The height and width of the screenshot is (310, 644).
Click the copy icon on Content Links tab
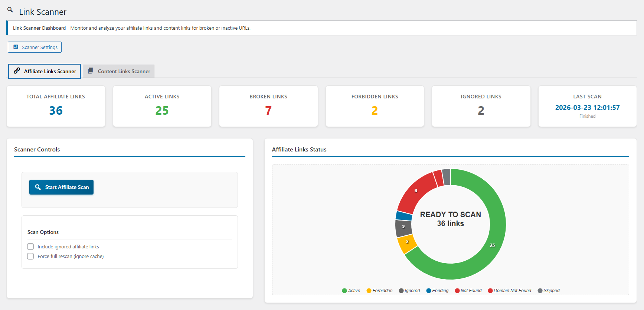coord(90,71)
